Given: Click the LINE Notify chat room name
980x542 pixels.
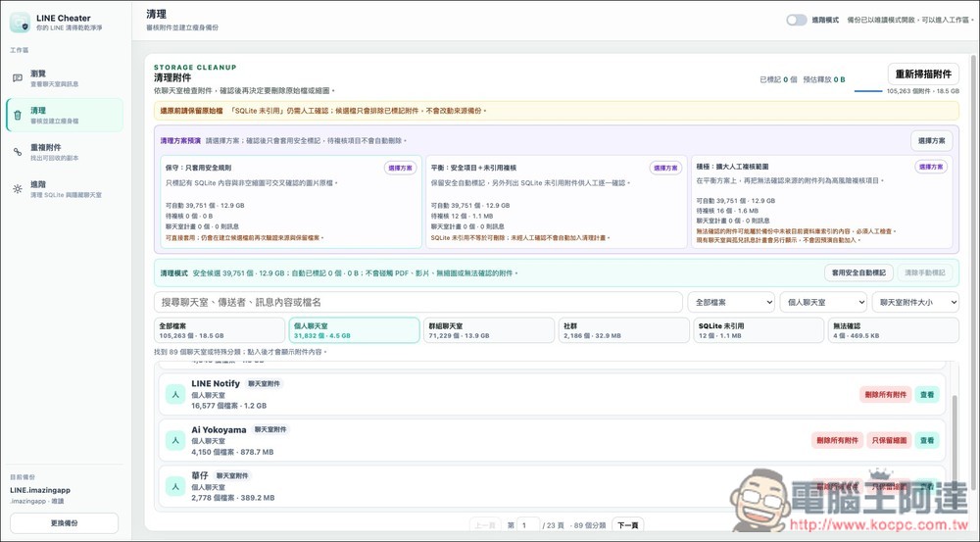Looking at the screenshot, I should click(x=216, y=383).
